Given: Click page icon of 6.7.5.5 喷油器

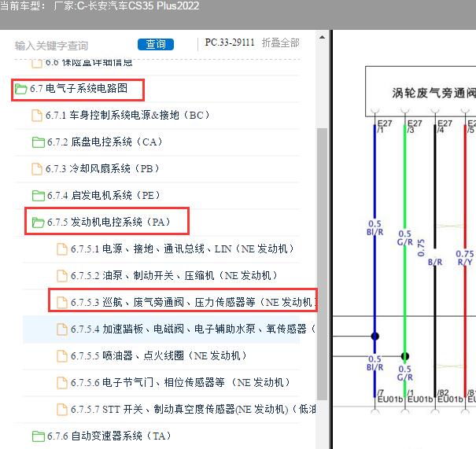Looking at the screenshot, I should pos(62,356).
